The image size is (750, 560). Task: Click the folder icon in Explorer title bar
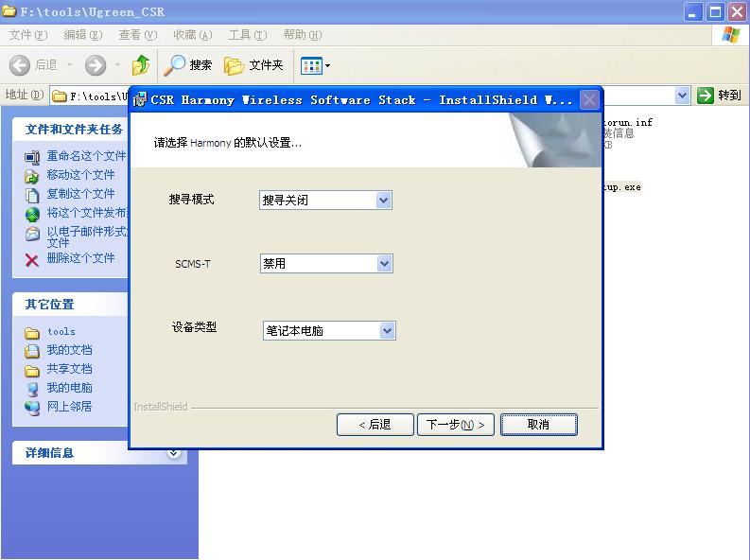click(x=9, y=10)
